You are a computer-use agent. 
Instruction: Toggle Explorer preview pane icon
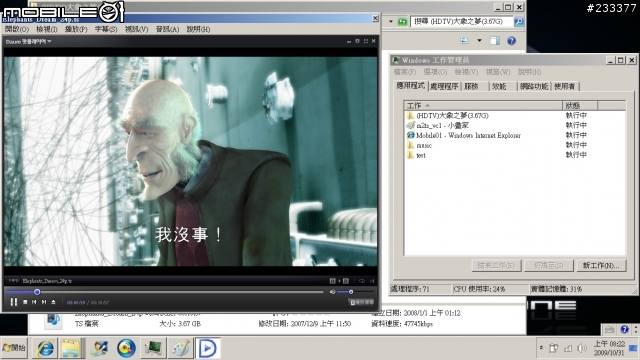click(495, 40)
